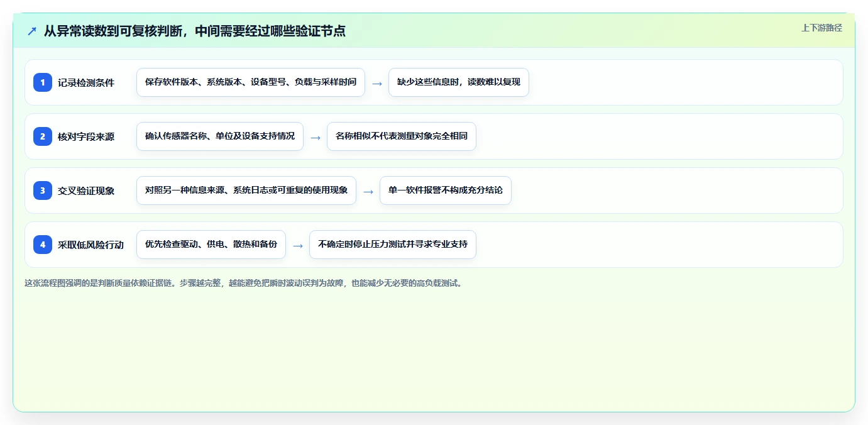Click the flowchart title 从异常读数到可复核判断
Viewport: 868px width, 425px height.
click(194, 31)
